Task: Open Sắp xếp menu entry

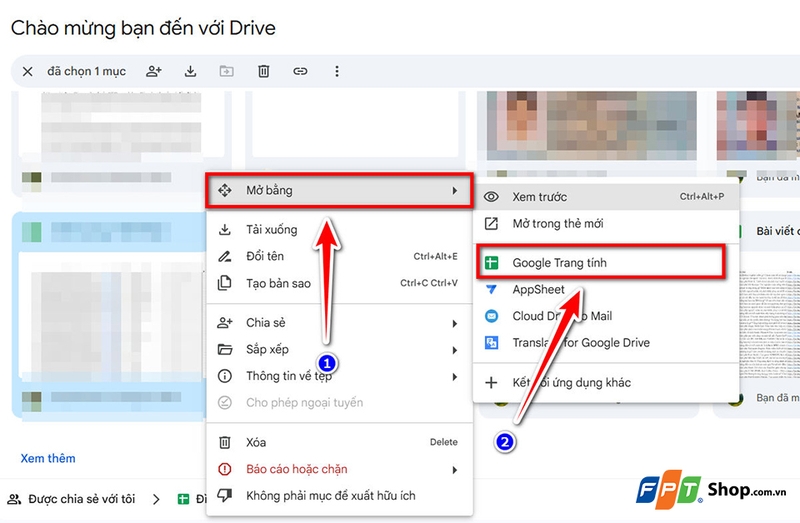Action: tap(339, 350)
